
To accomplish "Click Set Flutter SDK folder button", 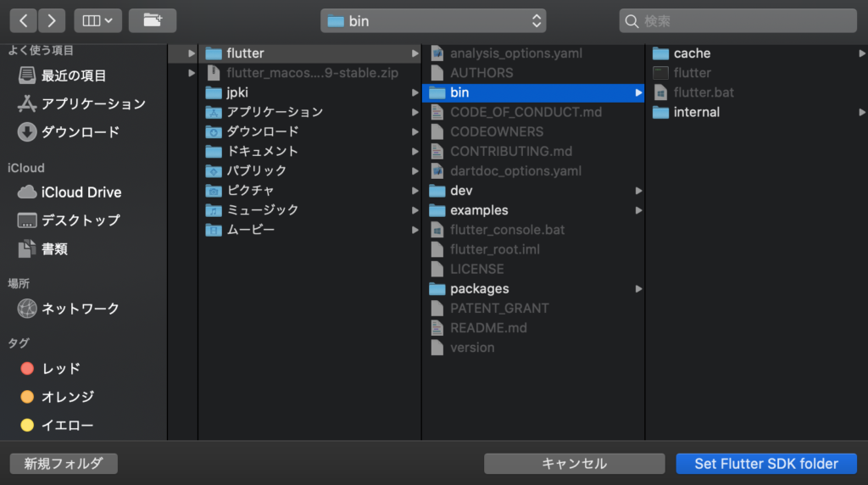I will coord(766,464).
